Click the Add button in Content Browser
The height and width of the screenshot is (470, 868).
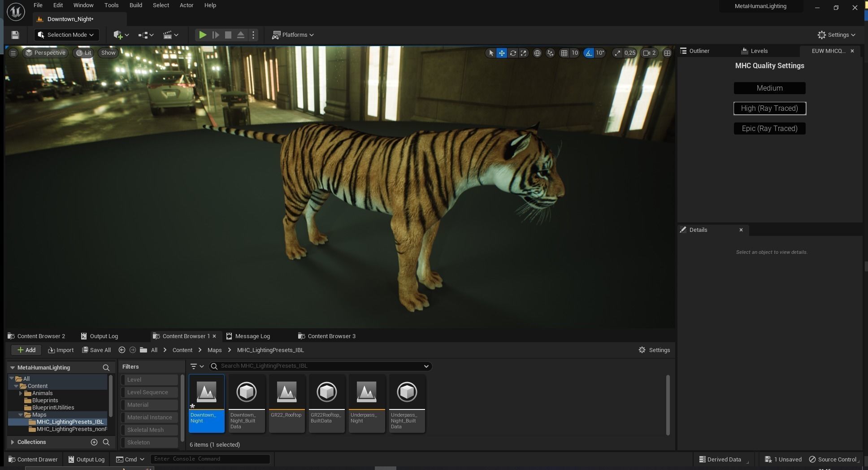coord(26,350)
